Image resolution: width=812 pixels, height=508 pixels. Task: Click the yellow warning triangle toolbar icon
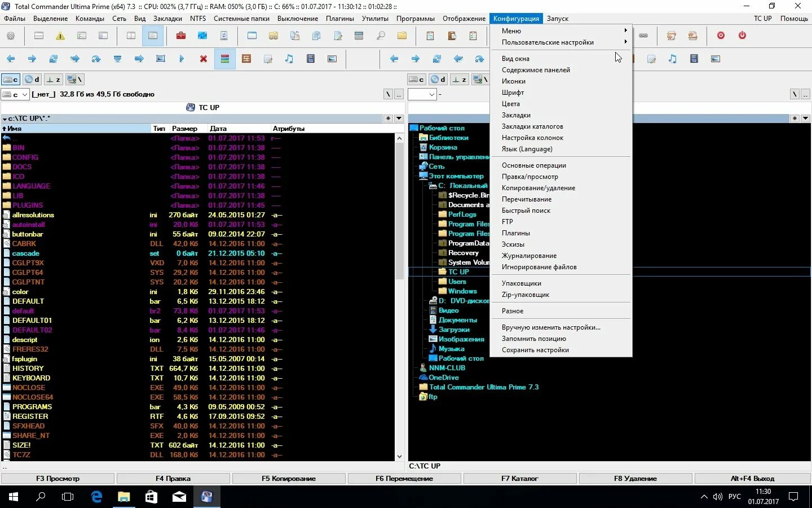coord(60,36)
